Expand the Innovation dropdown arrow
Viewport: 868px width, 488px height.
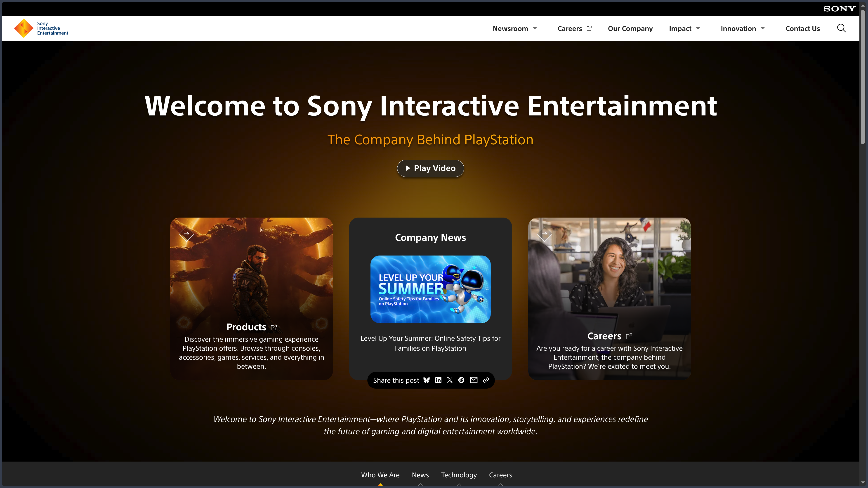click(x=762, y=28)
